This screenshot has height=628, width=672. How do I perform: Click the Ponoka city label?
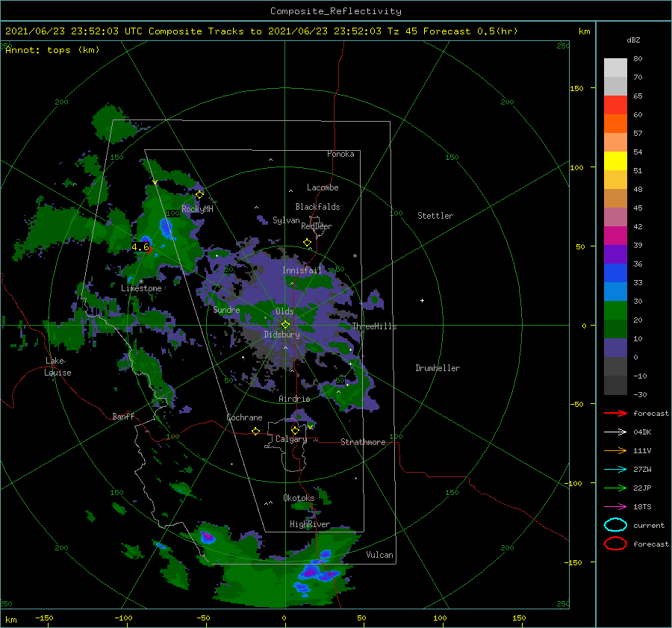[x=340, y=154]
